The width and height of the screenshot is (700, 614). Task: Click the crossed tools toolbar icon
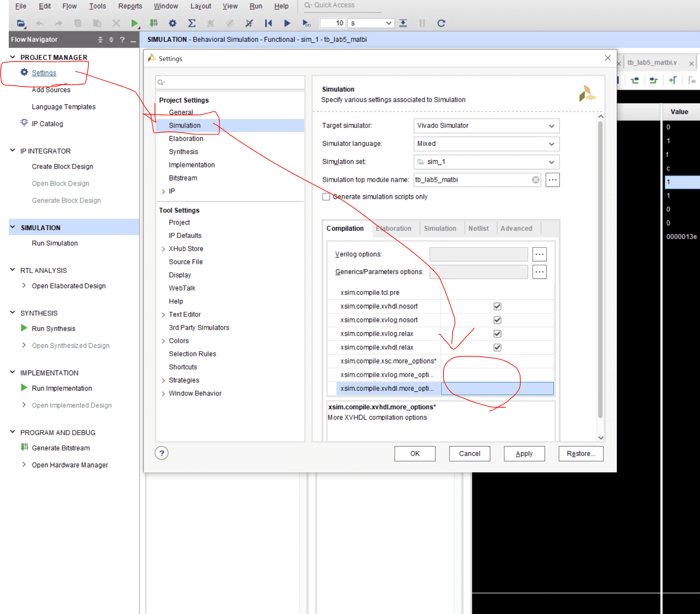pyautogui.click(x=249, y=23)
